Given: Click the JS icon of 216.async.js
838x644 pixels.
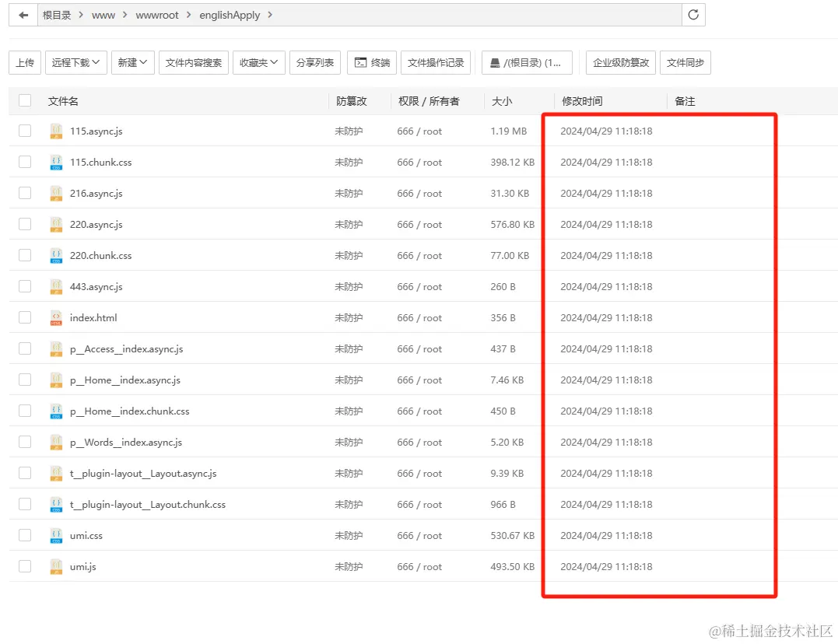Looking at the screenshot, I should tap(56, 193).
